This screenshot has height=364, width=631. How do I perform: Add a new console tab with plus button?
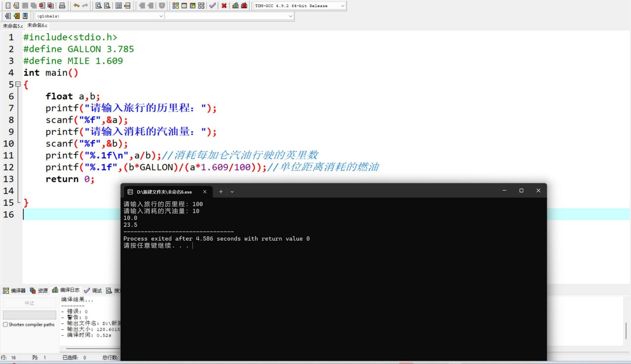[221, 192]
